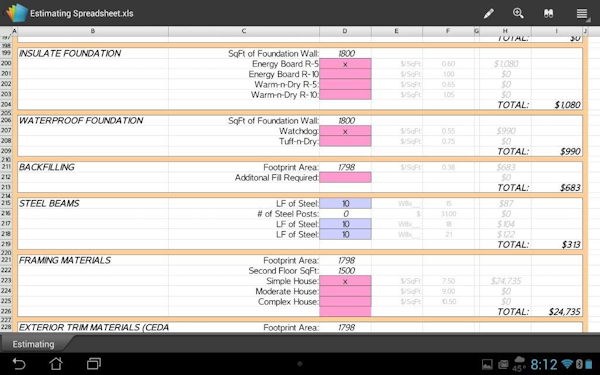The width and height of the screenshot is (600, 375).
Task: Select the Additional Fill Required input cell
Action: point(345,177)
